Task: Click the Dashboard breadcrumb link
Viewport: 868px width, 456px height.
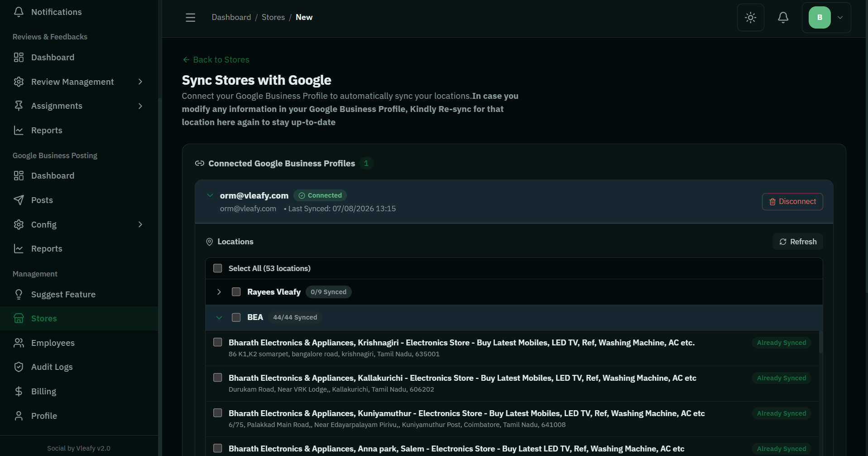Action: [x=231, y=17]
